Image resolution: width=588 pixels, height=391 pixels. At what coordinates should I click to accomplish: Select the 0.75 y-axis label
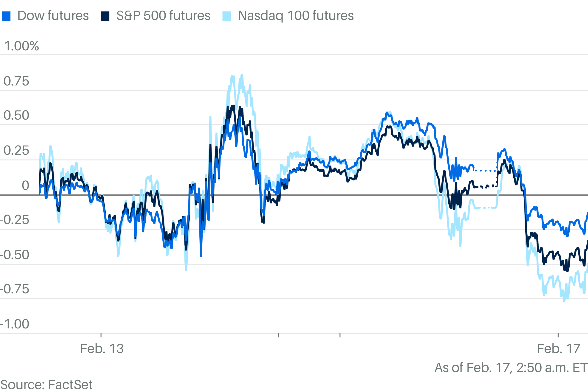[16, 81]
